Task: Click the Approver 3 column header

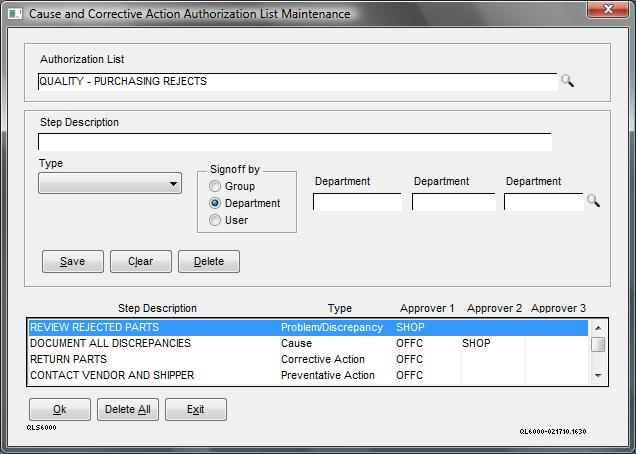Action: pyautogui.click(x=559, y=308)
